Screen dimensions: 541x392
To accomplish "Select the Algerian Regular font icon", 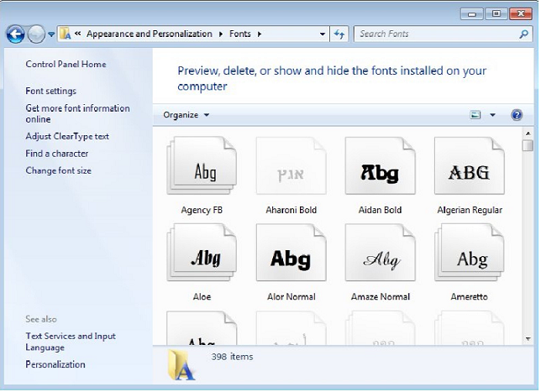I will pyautogui.click(x=470, y=166).
